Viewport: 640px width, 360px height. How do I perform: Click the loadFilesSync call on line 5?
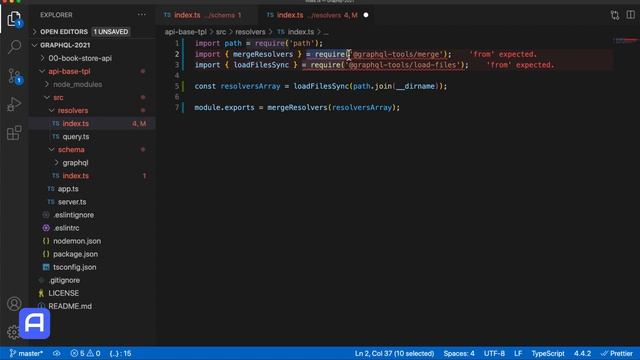321,86
